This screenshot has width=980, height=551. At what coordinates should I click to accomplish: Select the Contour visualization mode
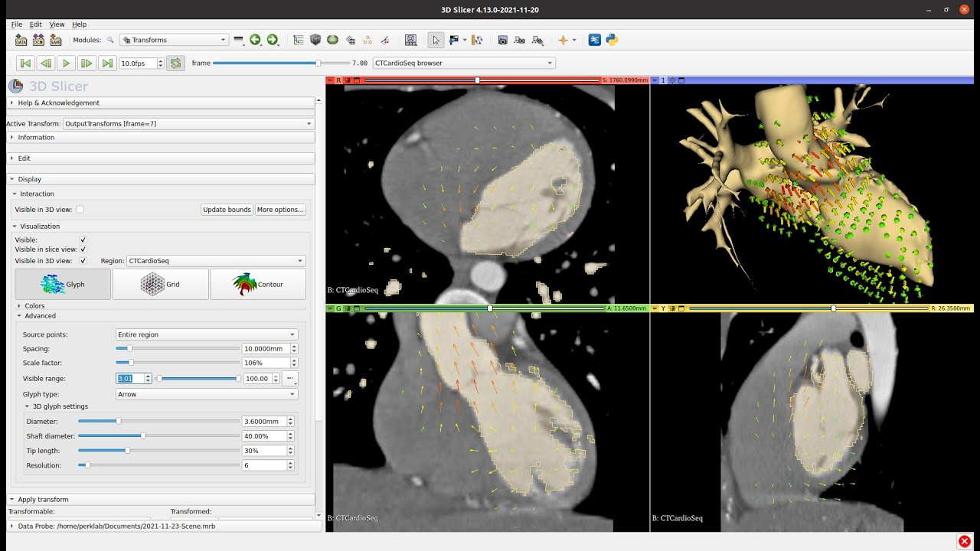pyautogui.click(x=258, y=284)
